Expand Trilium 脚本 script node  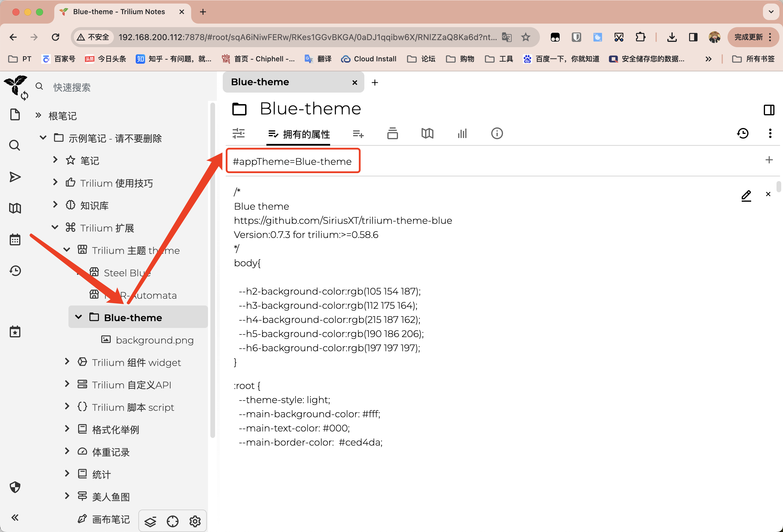click(x=67, y=406)
